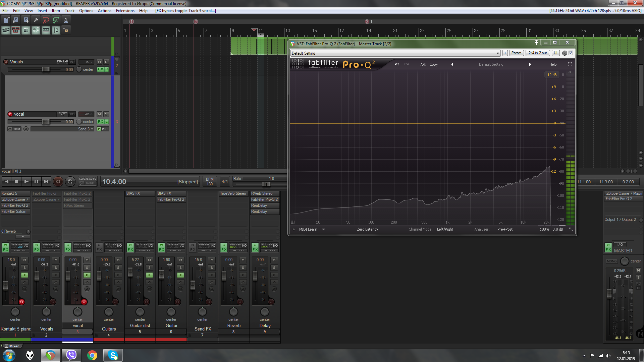Open the Extensions menu
This screenshot has width=644, height=362.
[125, 11]
